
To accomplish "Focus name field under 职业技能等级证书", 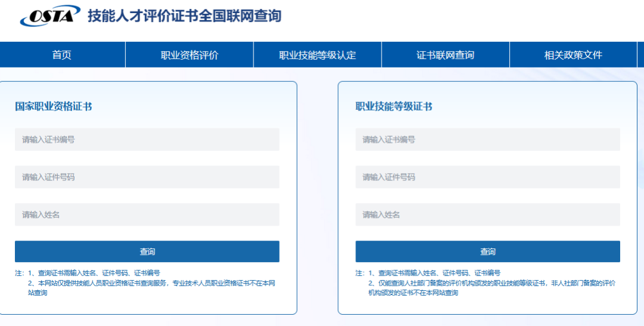I will [488, 214].
